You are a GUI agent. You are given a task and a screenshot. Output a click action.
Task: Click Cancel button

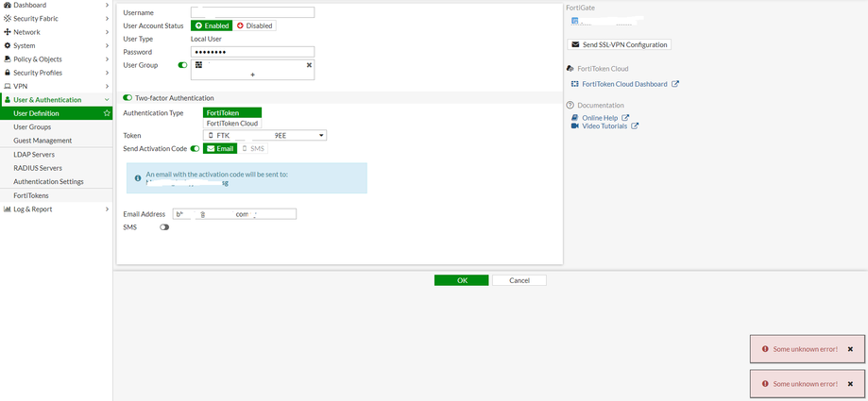pos(519,280)
